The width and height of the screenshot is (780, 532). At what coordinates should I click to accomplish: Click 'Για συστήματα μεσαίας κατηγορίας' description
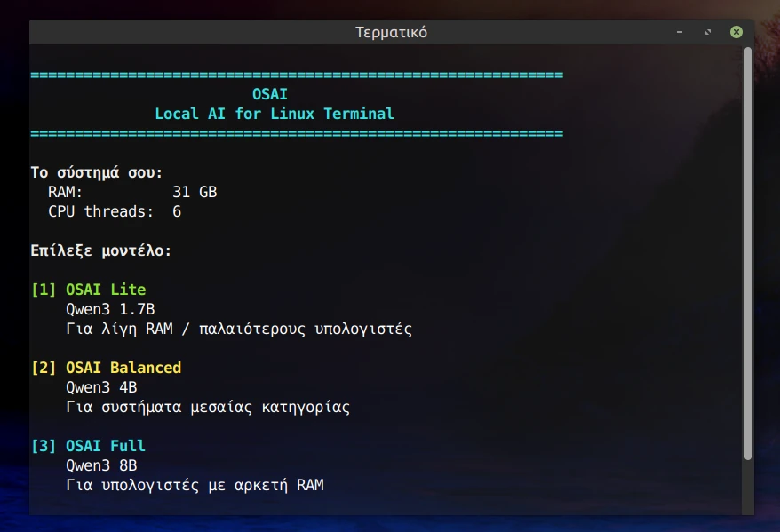pyautogui.click(x=208, y=407)
